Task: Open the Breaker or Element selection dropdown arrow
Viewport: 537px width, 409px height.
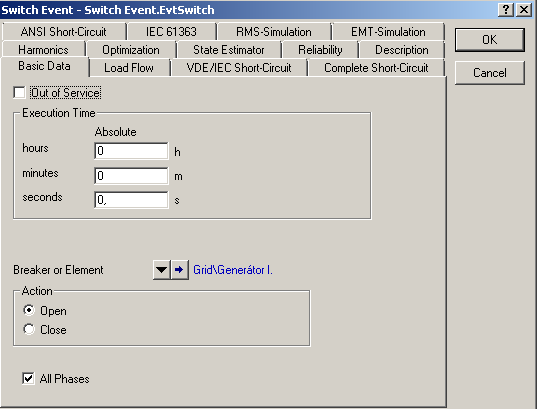Action: 162,270
